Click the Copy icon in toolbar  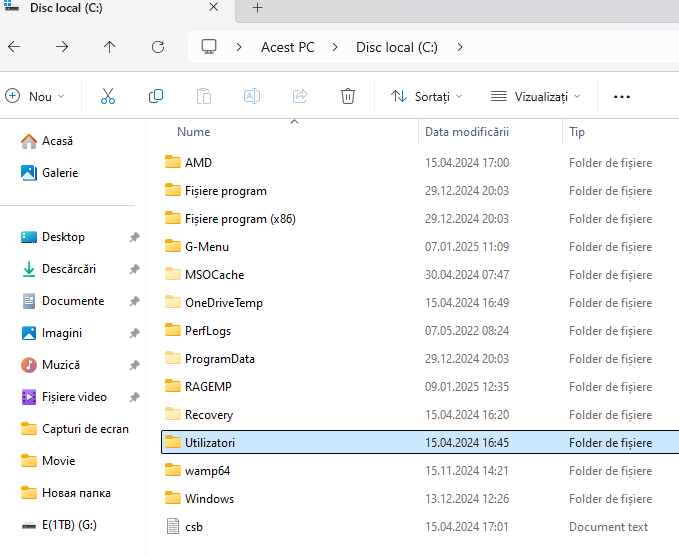(x=156, y=96)
